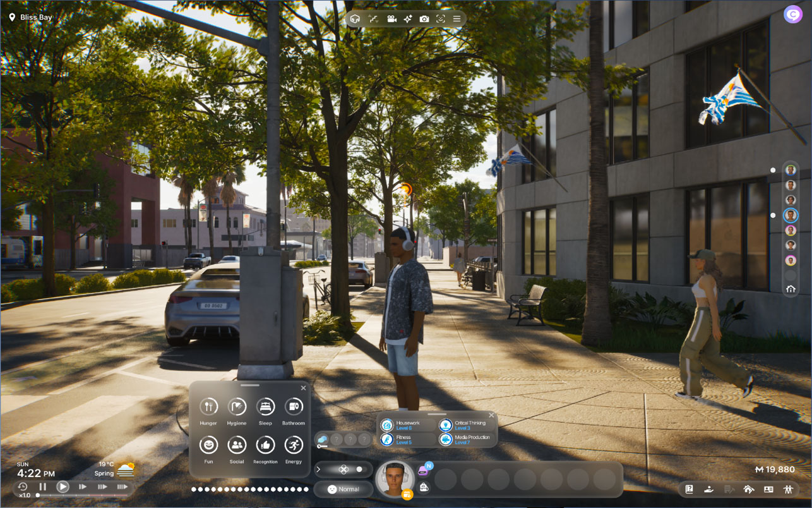
Task: Click the Sleep need icon
Action: coord(265,406)
